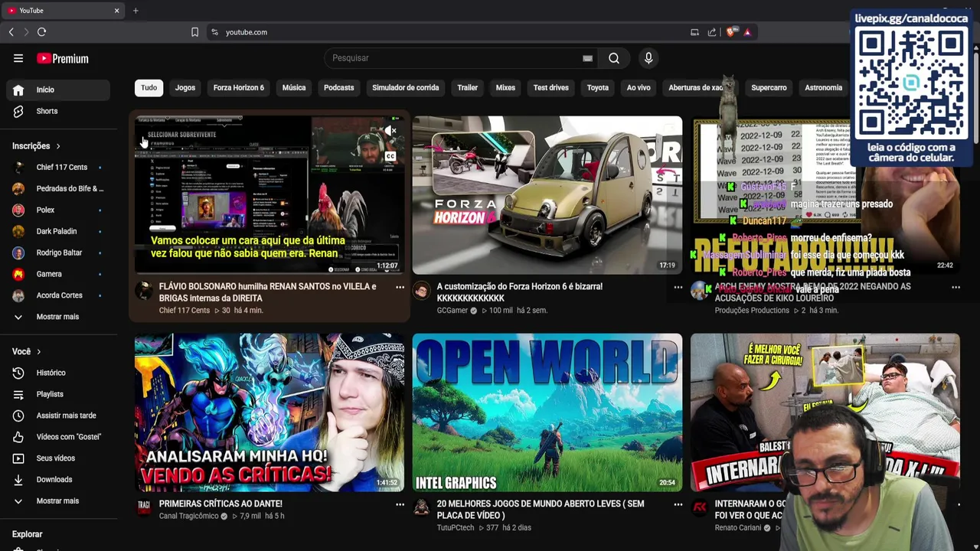Open A customização do Forza Horizon 6 title
Screen dimensions: 980x551
[520, 292]
